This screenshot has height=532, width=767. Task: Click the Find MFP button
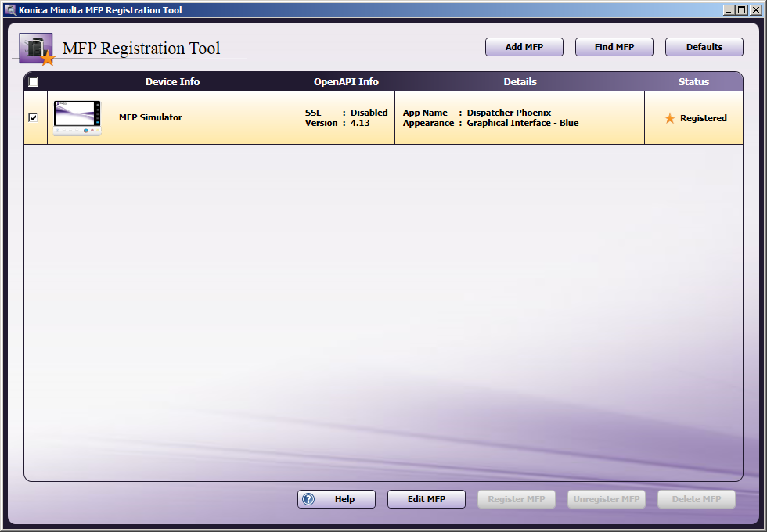(x=614, y=47)
